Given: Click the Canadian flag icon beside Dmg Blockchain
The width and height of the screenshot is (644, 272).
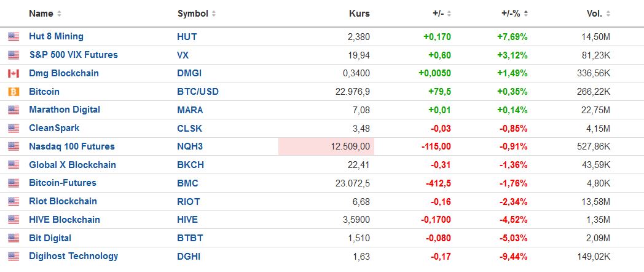Looking at the screenshot, I should click(14, 74).
